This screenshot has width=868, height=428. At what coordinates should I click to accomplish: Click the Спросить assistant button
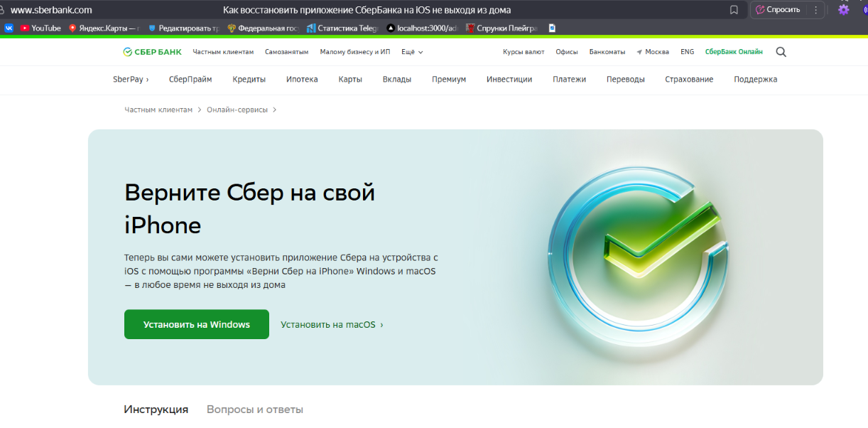tap(778, 10)
